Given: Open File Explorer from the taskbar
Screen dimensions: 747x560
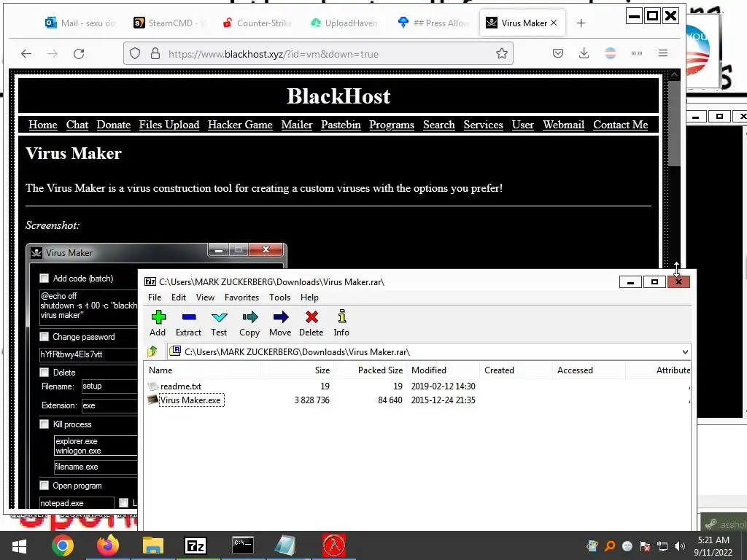Looking at the screenshot, I should [152, 545].
